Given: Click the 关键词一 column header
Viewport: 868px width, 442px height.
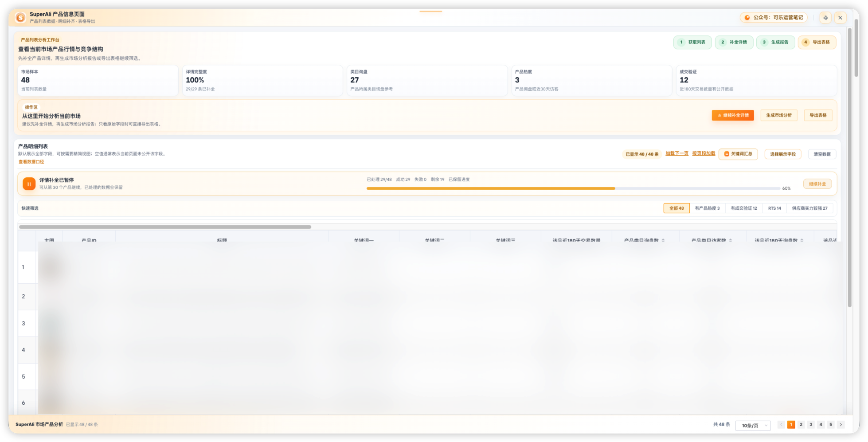Looking at the screenshot, I should pyautogui.click(x=364, y=240).
